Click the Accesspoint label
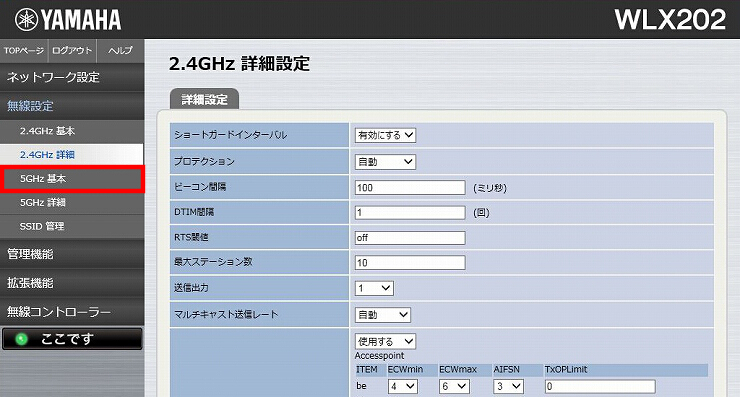740x397 pixels. pos(379,356)
